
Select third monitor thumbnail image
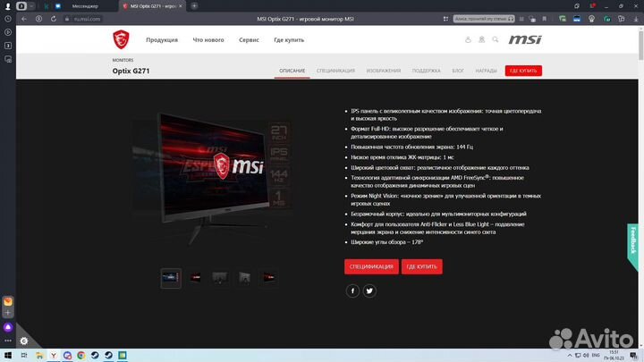tap(220, 278)
